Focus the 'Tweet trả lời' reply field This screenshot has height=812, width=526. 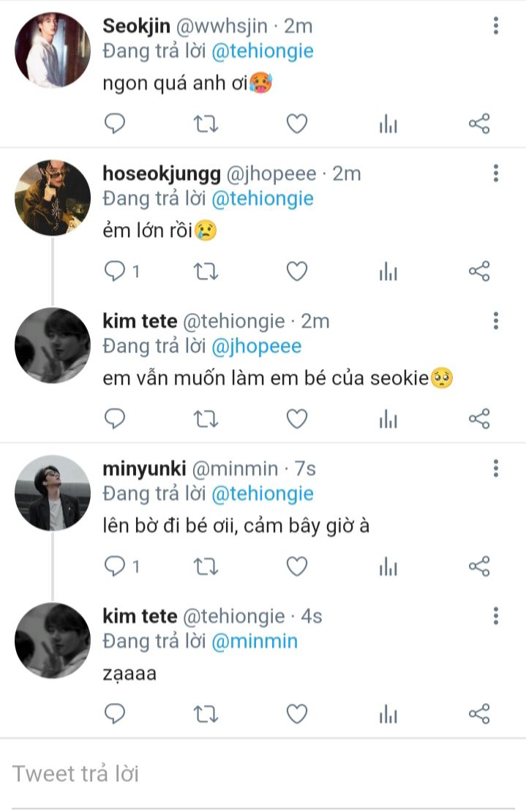[x=263, y=774]
